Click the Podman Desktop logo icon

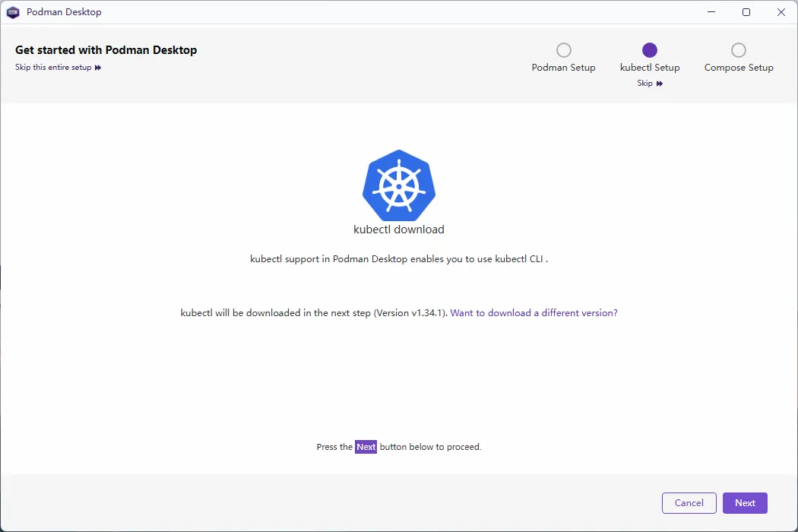(x=13, y=12)
